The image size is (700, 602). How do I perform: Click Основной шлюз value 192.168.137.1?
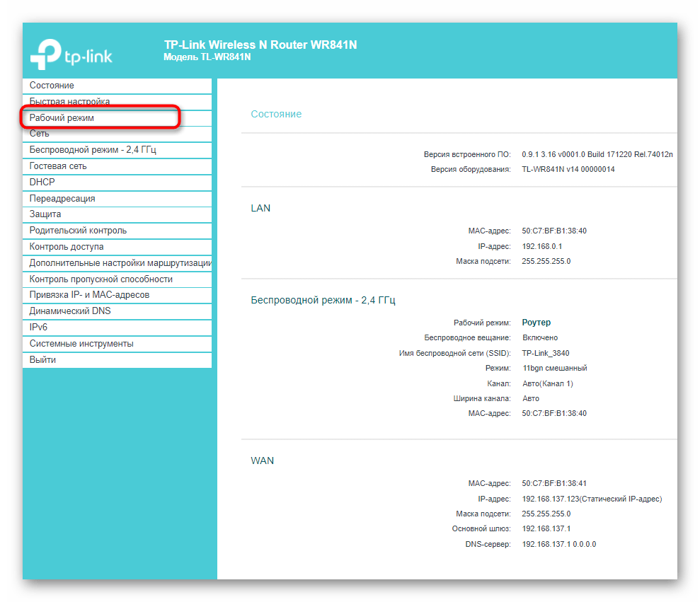coord(546,529)
